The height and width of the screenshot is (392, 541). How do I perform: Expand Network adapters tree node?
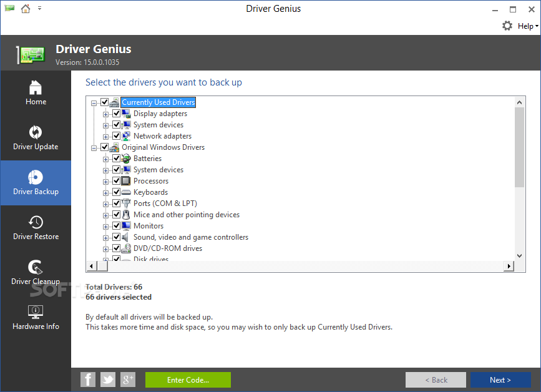point(105,137)
